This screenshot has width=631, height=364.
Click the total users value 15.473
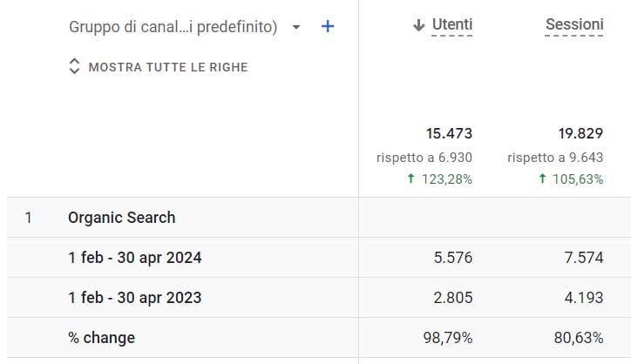(x=449, y=133)
